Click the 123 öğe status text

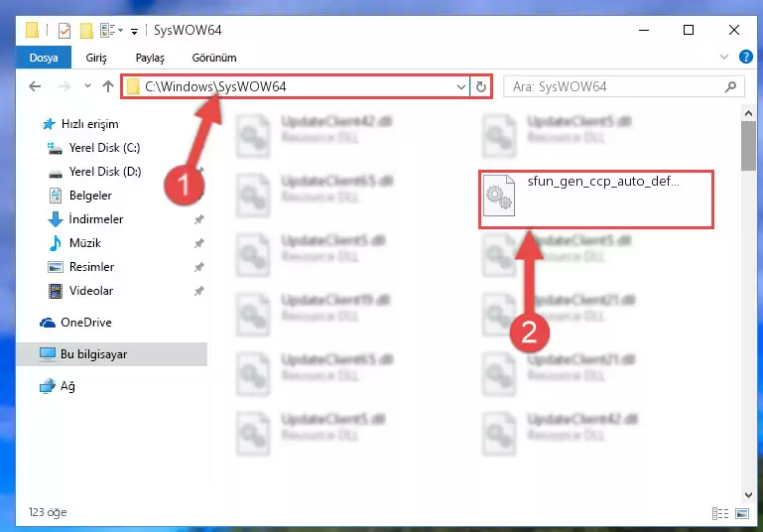click(48, 512)
